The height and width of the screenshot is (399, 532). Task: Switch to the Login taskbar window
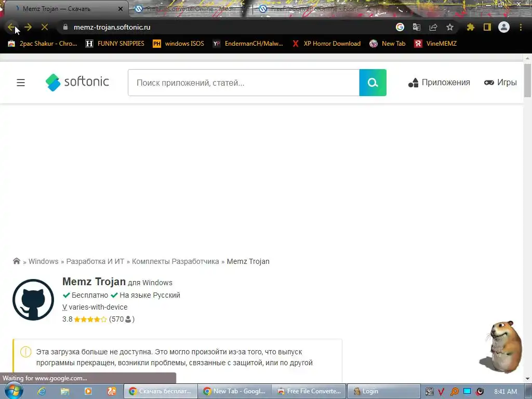pos(383,391)
